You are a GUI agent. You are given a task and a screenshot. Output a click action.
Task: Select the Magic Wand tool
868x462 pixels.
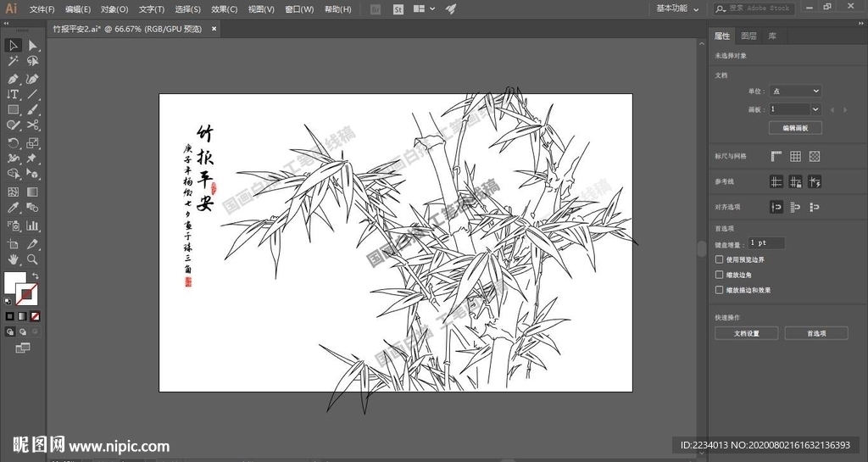pos(13,61)
